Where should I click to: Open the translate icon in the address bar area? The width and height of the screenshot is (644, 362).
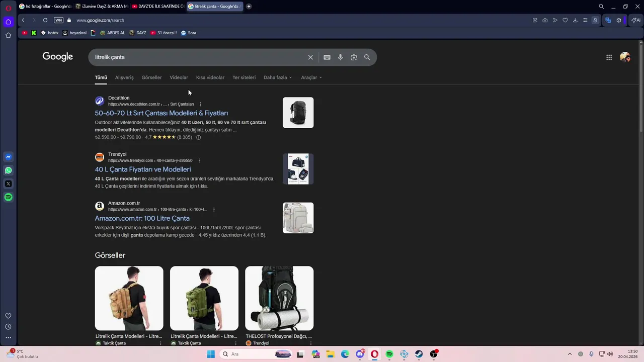pyautogui.click(x=608, y=20)
